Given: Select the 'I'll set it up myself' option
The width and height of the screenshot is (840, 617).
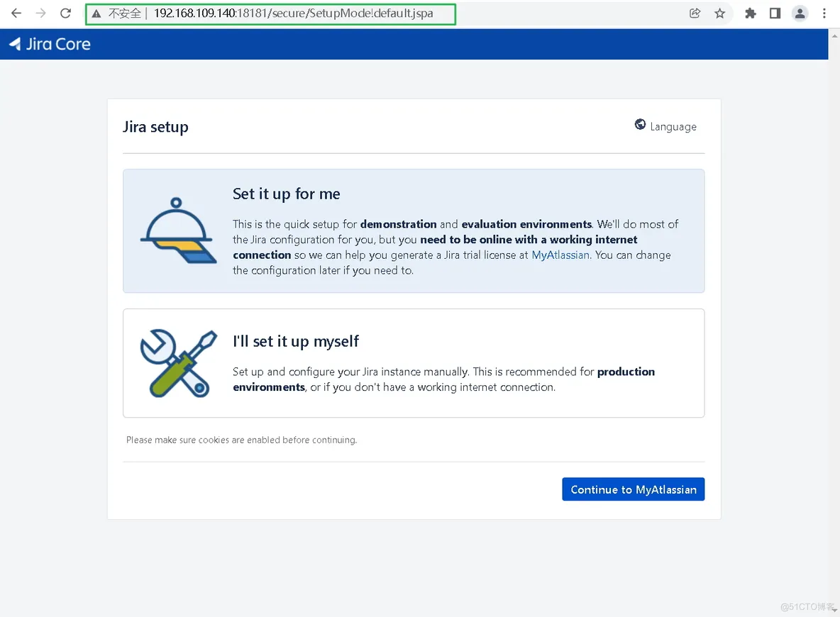Looking at the screenshot, I should (414, 363).
